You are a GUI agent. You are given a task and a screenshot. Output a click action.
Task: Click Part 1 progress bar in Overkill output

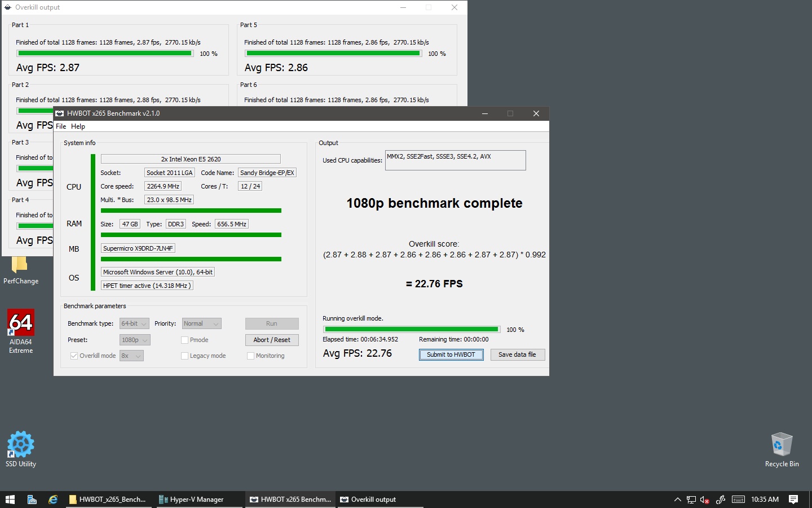105,54
